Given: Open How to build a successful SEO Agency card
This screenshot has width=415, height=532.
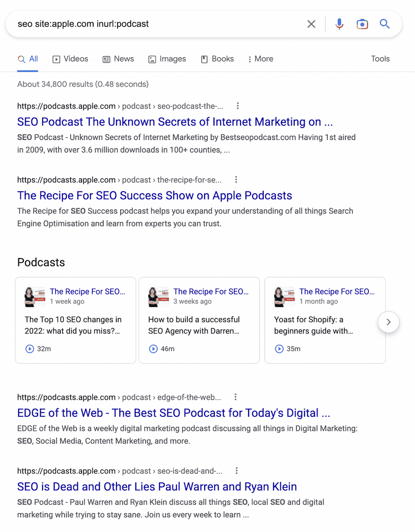Looking at the screenshot, I should click(199, 320).
